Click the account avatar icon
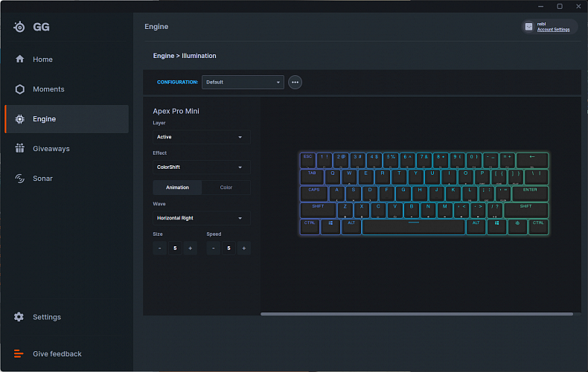588x372 pixels. 528,27
